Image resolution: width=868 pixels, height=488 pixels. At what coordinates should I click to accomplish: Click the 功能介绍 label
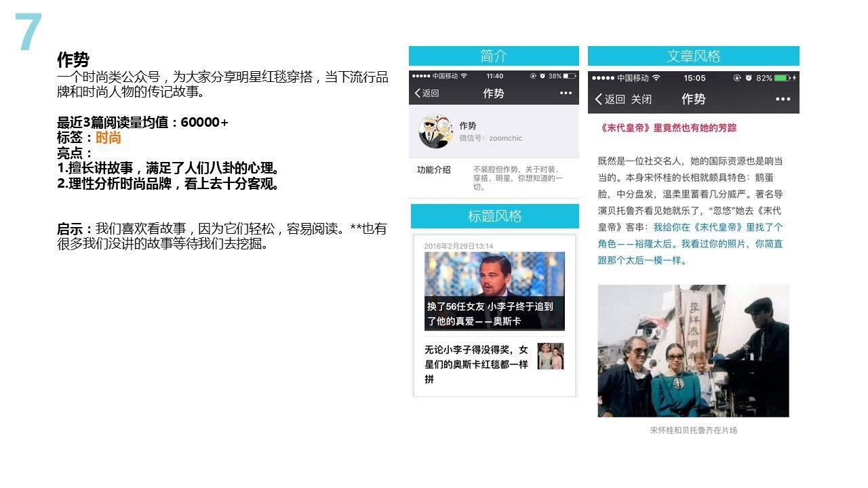click(x=434, y=169)
